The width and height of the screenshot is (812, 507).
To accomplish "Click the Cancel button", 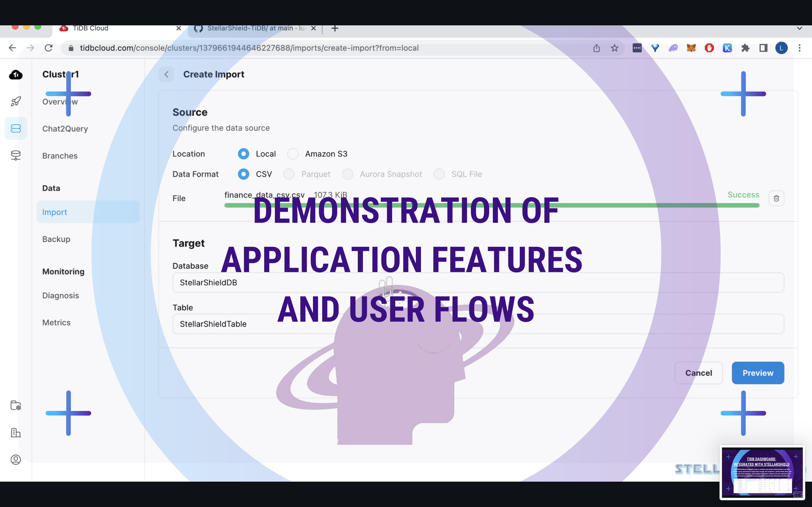I will pos(698,373).
